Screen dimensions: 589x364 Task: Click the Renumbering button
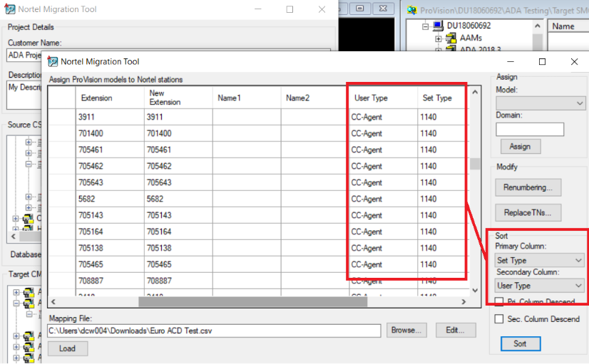click(x=528, y=187)
